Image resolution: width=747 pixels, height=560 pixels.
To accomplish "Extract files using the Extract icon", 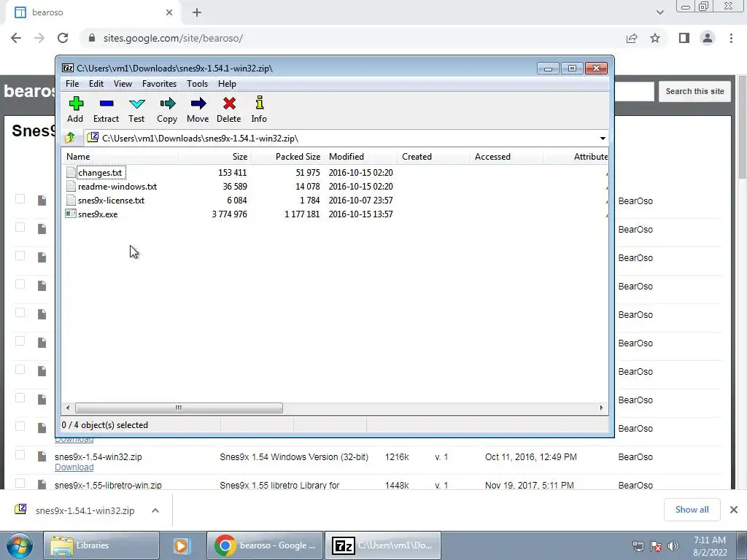I will tap(106, 109).
